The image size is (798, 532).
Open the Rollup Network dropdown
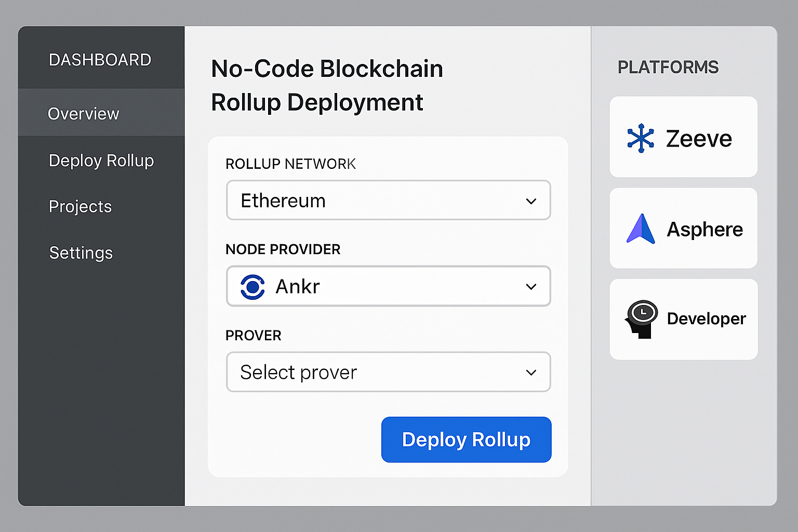[x=388, y=201]
